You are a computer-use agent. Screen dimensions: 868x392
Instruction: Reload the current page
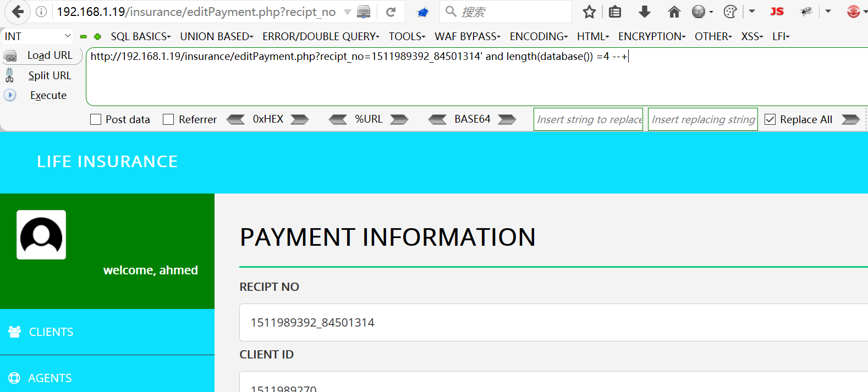(391, 12)
